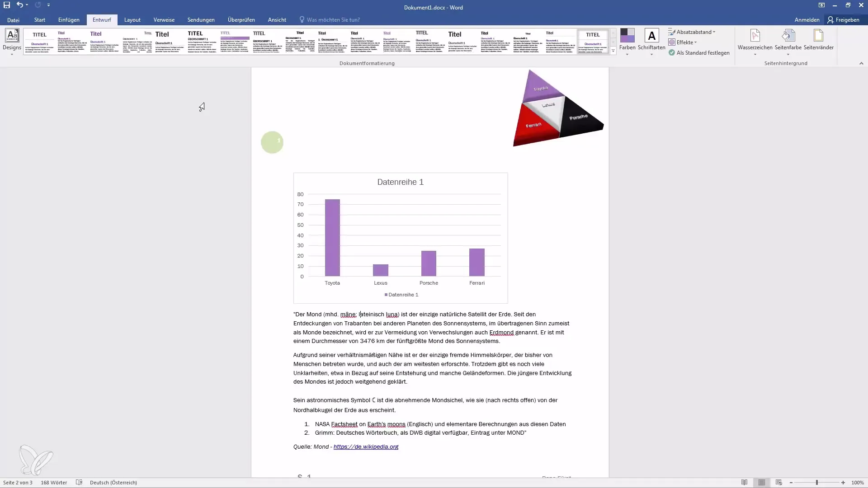Open the Effekte dropdown
The image size is (868, 488).
click(683, 42)
